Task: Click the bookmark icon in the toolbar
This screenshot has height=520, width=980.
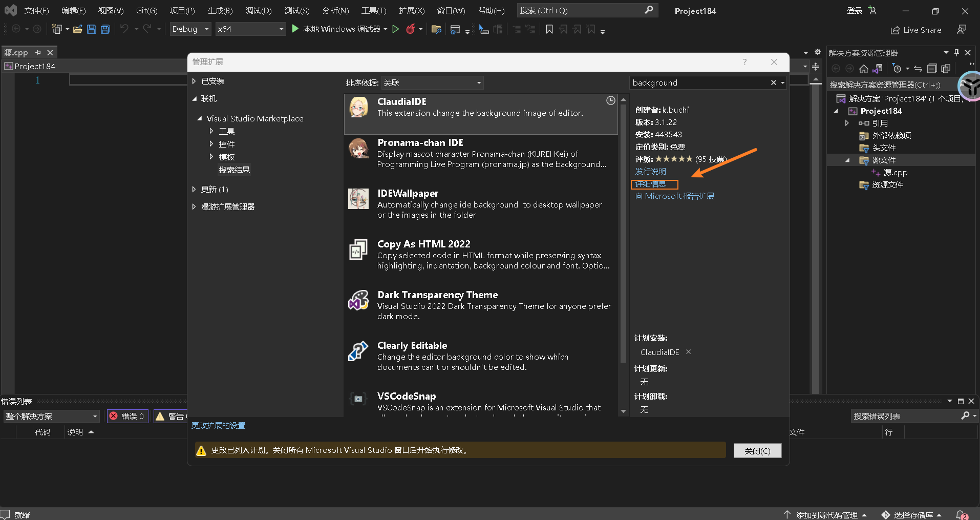Action: (549, 29)
